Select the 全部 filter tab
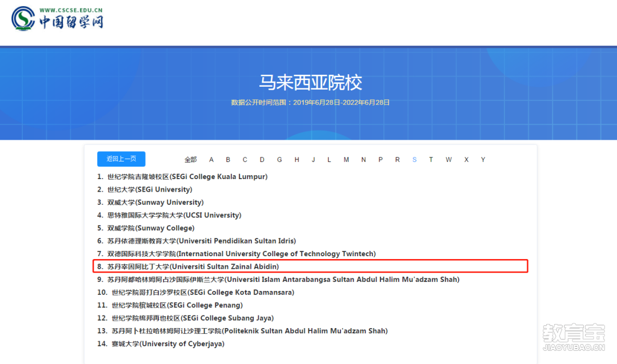Viewport: 617px width, 364px height. 190,160
